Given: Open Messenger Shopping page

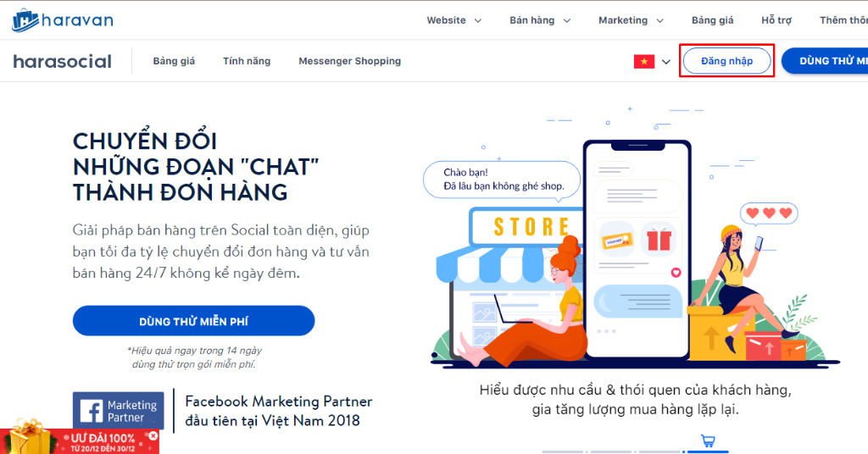Looking at the screenshot, I should pos(350,61).
